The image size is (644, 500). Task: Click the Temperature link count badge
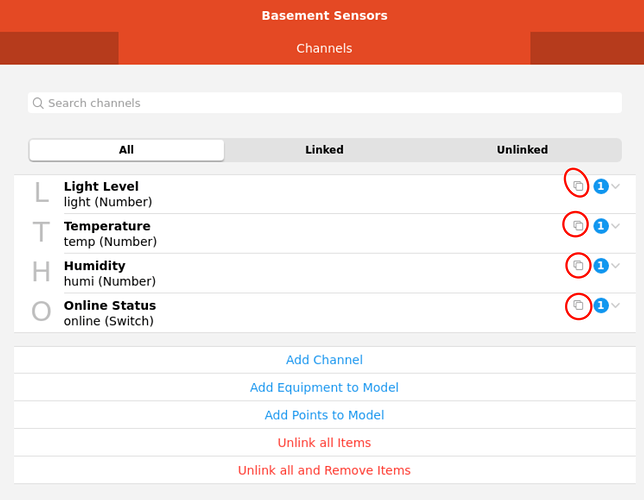(x=601, y=226)
